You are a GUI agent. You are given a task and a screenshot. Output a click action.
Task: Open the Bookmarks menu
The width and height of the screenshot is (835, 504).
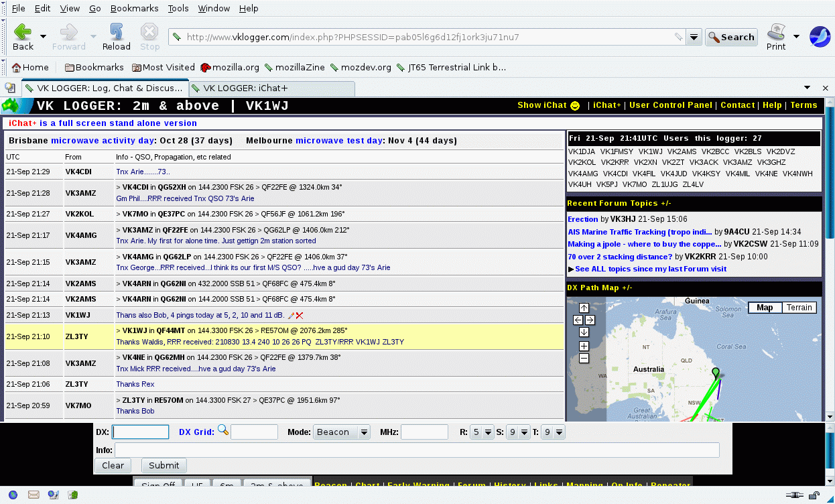pos(134,8)
